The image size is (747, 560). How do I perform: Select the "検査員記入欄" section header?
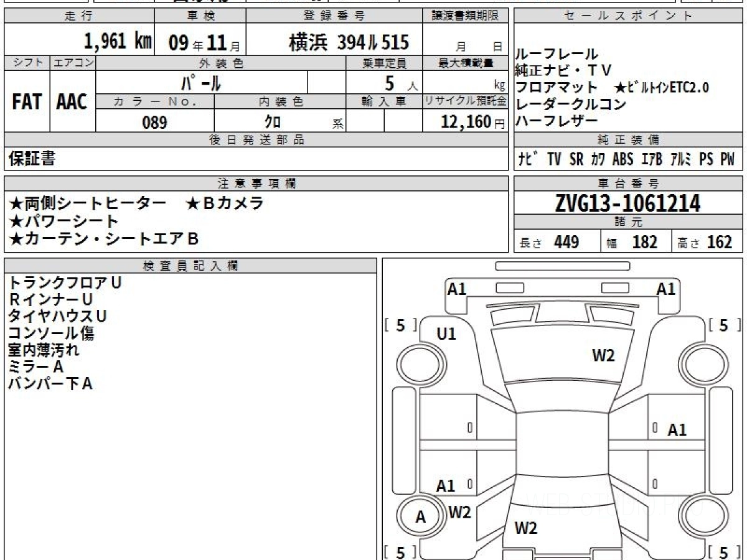tap(190, 266)
